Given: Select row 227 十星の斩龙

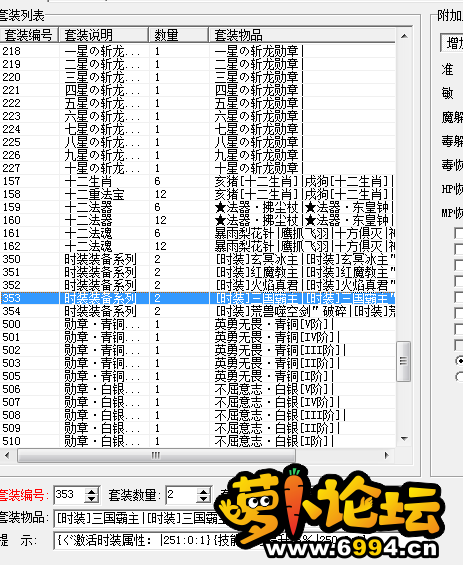Looking at the screenshot, I should pyautogui.click(x=197, y=168).
